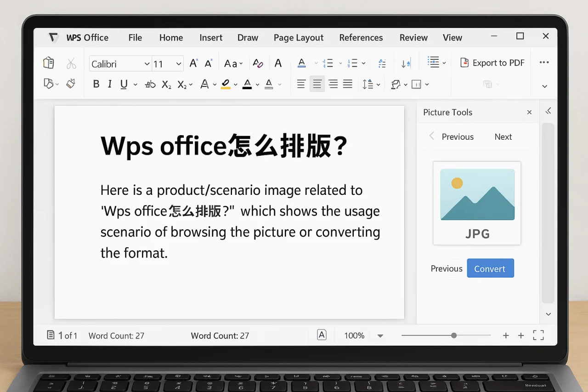
Task: Toggle underline on selected text
Action: click(x=123, y=84)
